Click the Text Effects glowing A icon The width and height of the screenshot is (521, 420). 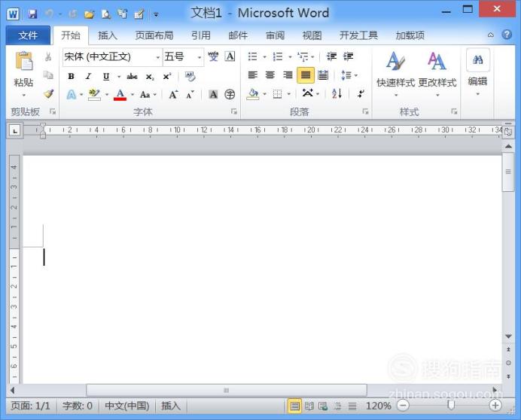(71, 95)
